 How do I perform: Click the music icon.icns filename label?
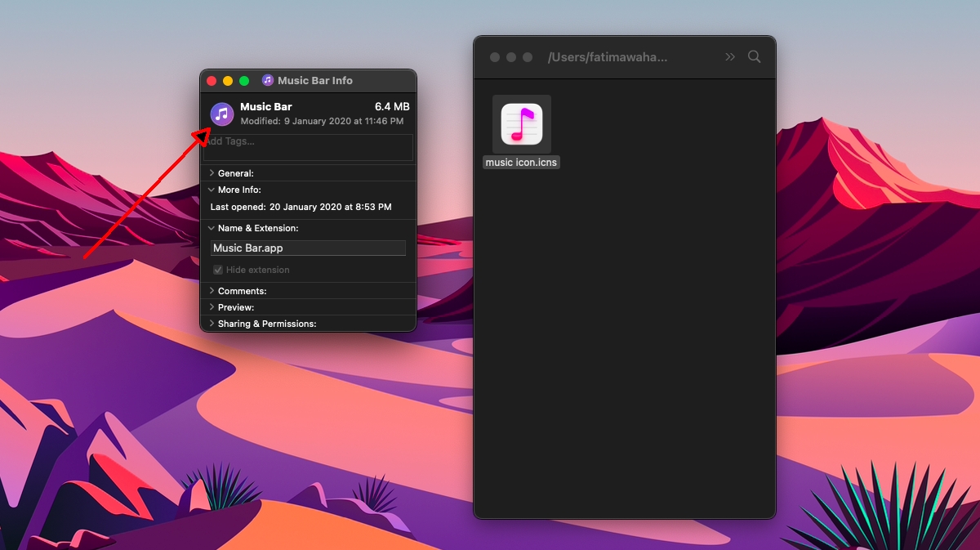(520, 162)
